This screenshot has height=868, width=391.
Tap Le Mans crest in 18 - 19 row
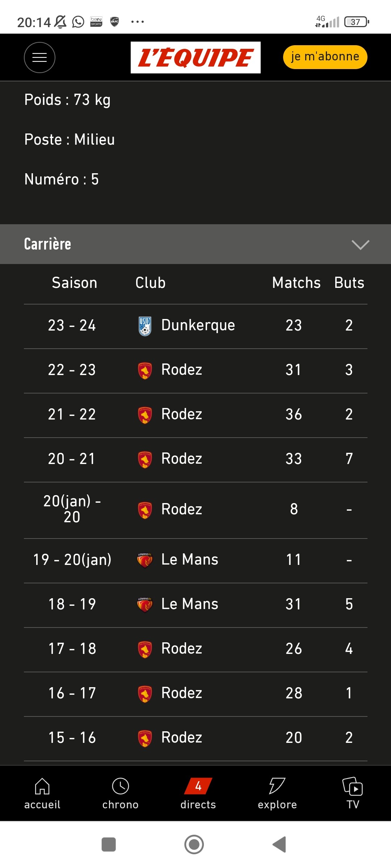145,604
